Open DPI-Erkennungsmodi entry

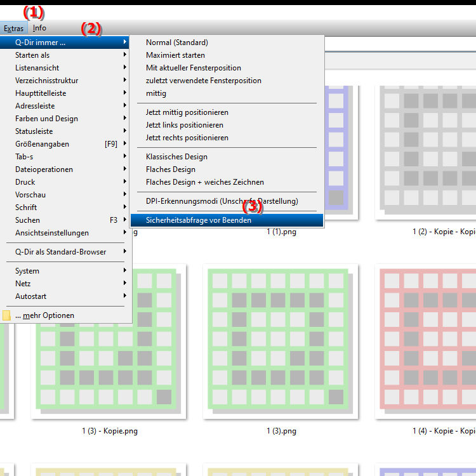(227, 201)
